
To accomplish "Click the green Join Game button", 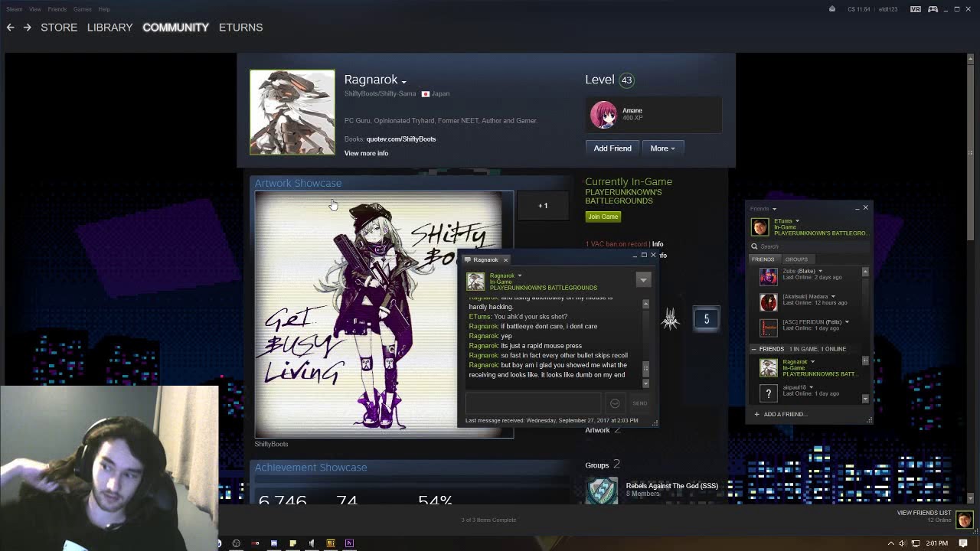I will coord(603,217).
